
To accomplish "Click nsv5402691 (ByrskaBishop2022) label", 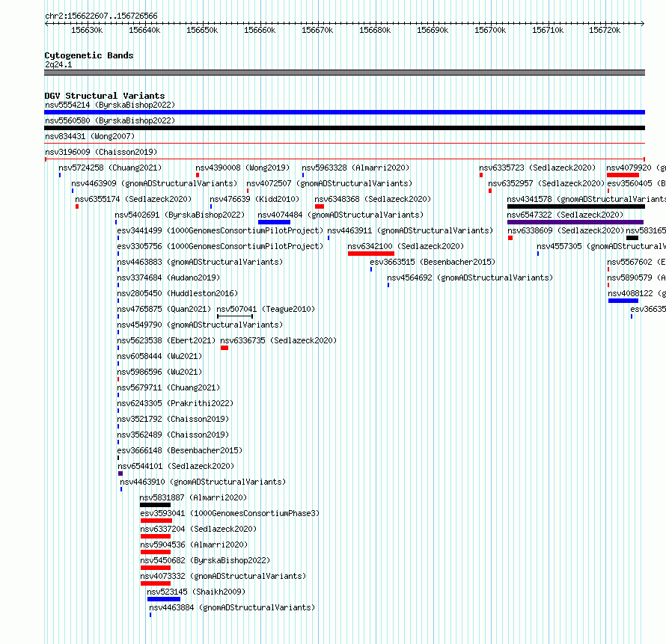I will [x=180, y=215].
